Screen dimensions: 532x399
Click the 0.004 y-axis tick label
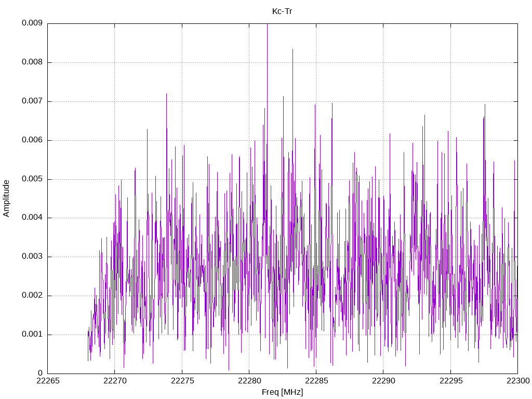[32, 218]
